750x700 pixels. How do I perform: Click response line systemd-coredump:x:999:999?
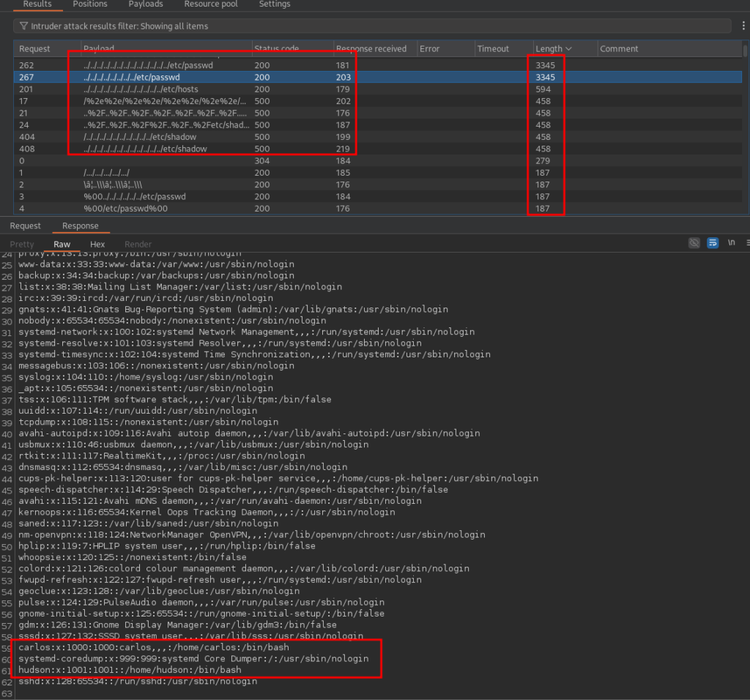point(193,659)
